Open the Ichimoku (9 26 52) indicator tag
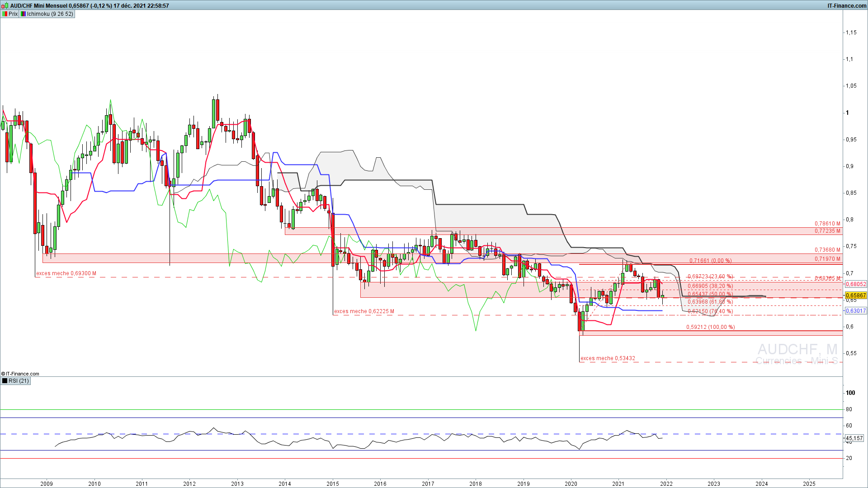The image size is (868, 488). 47,14
